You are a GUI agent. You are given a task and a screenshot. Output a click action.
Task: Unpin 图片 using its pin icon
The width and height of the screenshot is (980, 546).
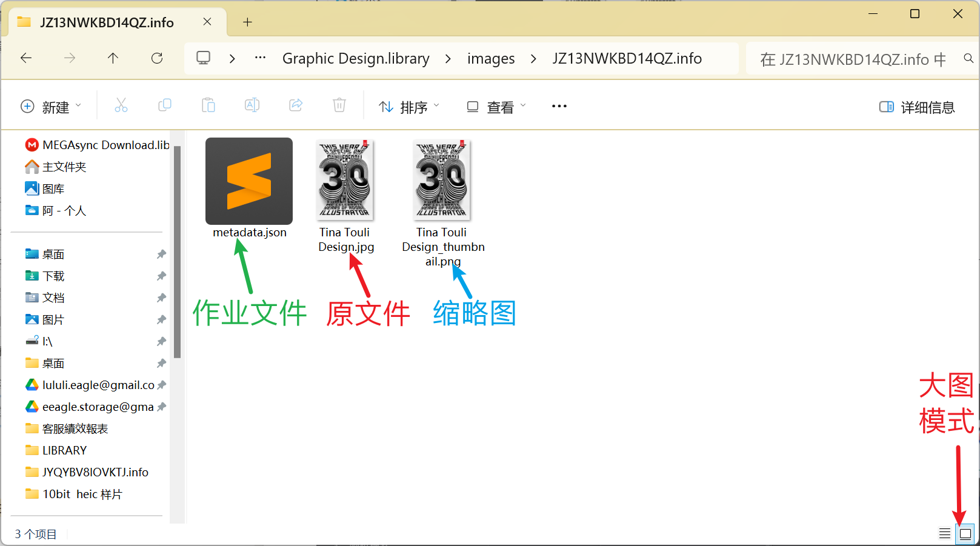click(161, 319)
